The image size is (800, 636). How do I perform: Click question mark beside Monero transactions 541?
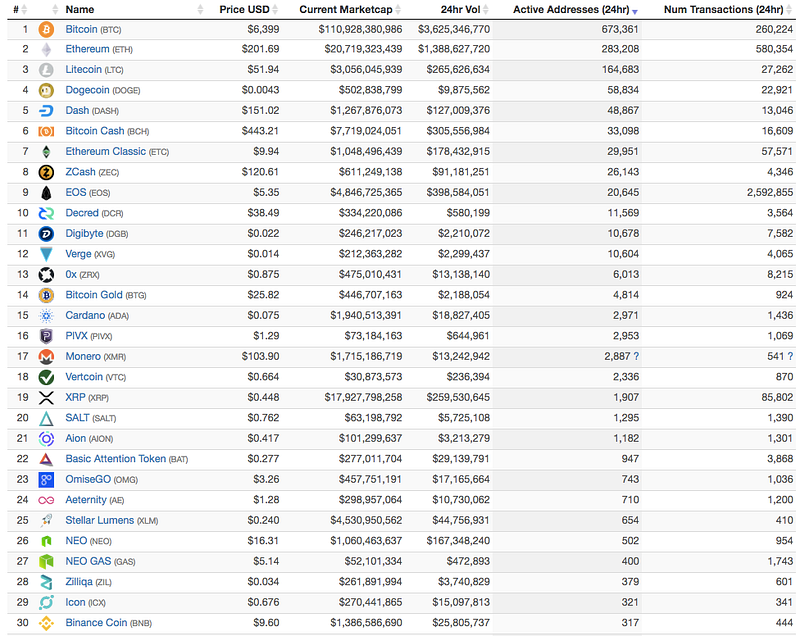tap(790, 357)
